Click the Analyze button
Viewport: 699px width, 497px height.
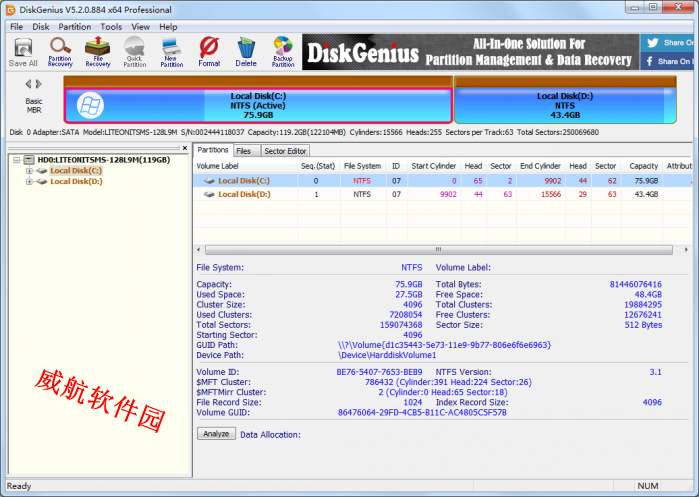pos(217,434)
